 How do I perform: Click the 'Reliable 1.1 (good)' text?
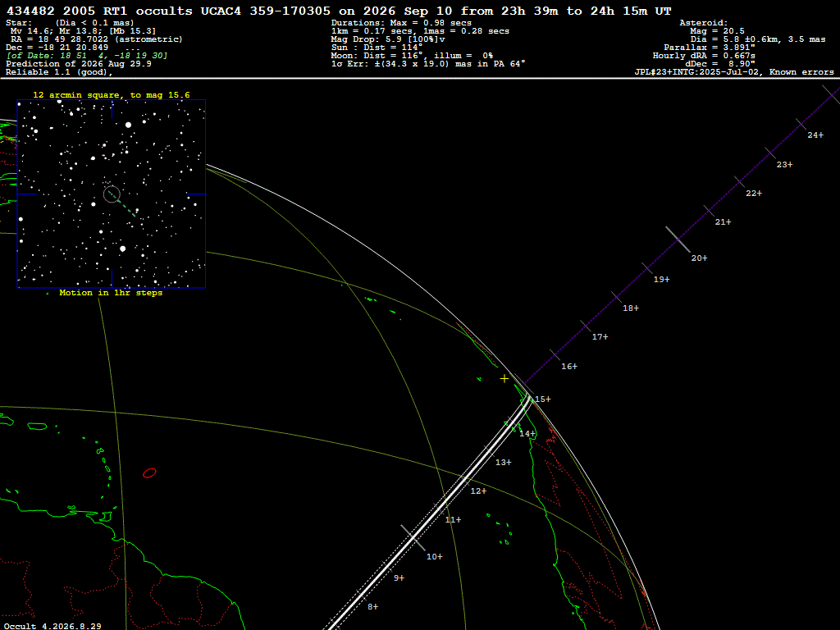coord(59,72)
